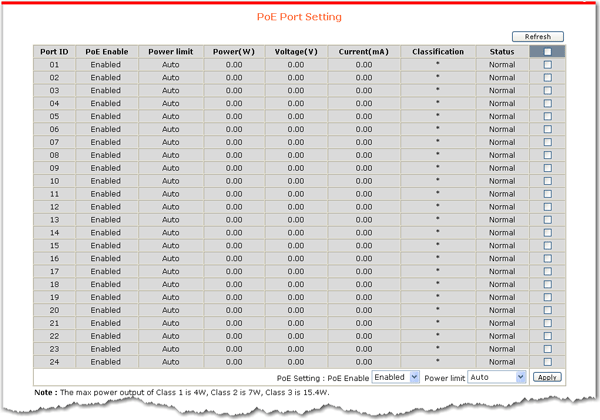Click the Auto cell in port 08 row
Viewport: 600px width, 420px height.
(x=171, y=155)
